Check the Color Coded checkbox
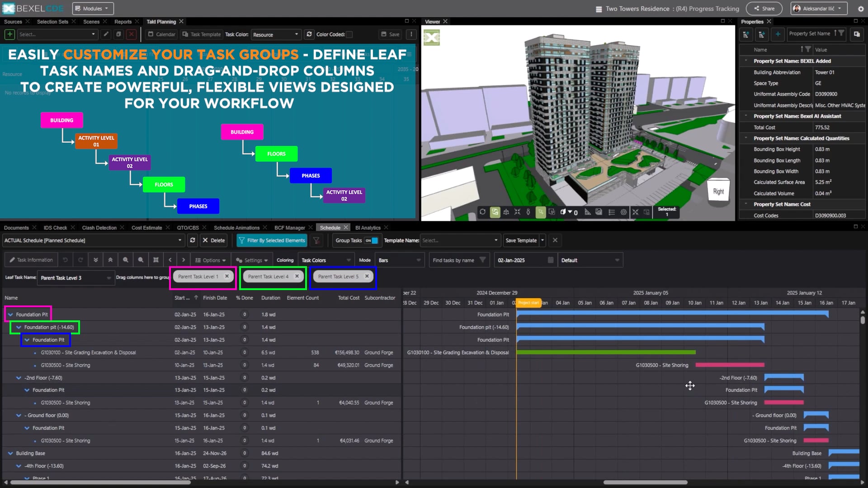The width and height of the screenshot is (868, 488). [349, 34]
